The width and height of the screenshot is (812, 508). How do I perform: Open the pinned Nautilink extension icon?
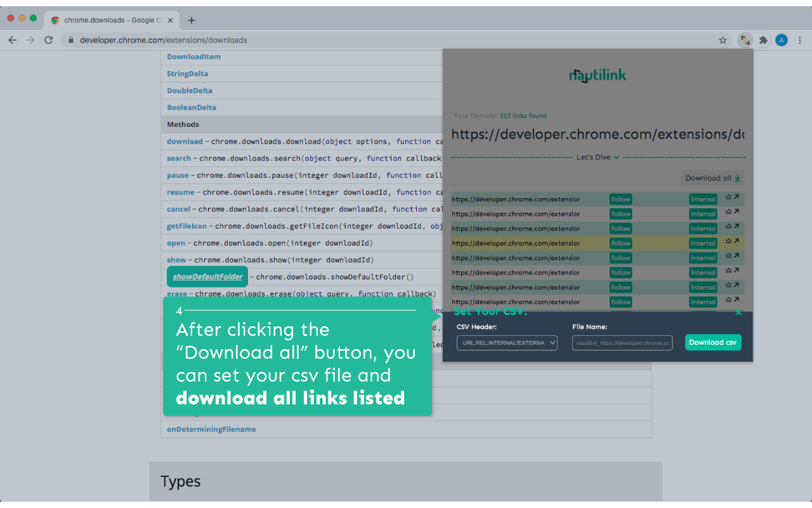pos(744,39)
